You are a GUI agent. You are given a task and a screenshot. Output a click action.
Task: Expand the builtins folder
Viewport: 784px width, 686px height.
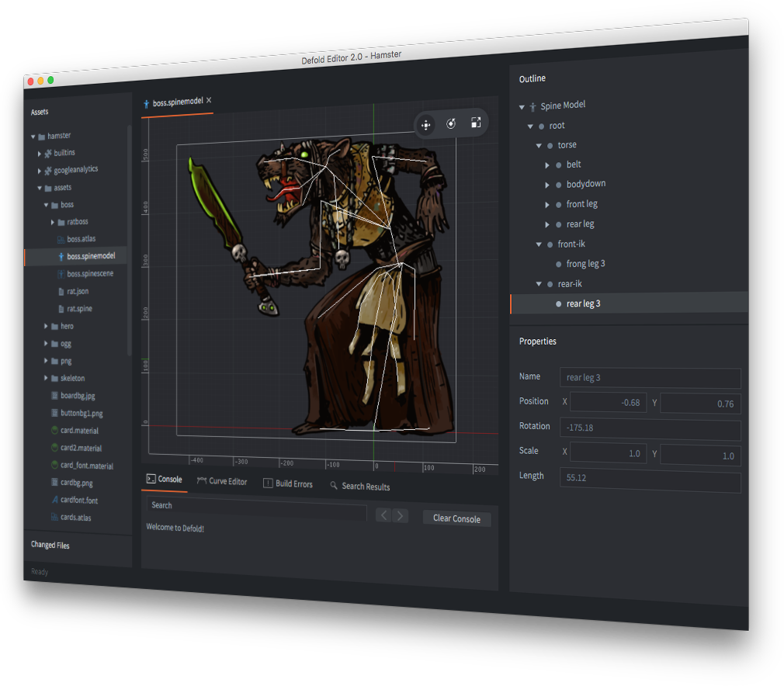click(40, 154)
